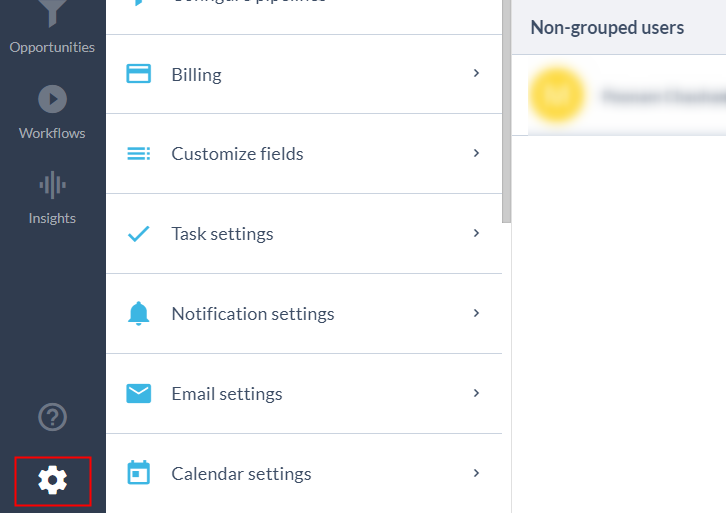Open the Calendar settings menu item
Screen dimensions: 726x513
point(241,474)
